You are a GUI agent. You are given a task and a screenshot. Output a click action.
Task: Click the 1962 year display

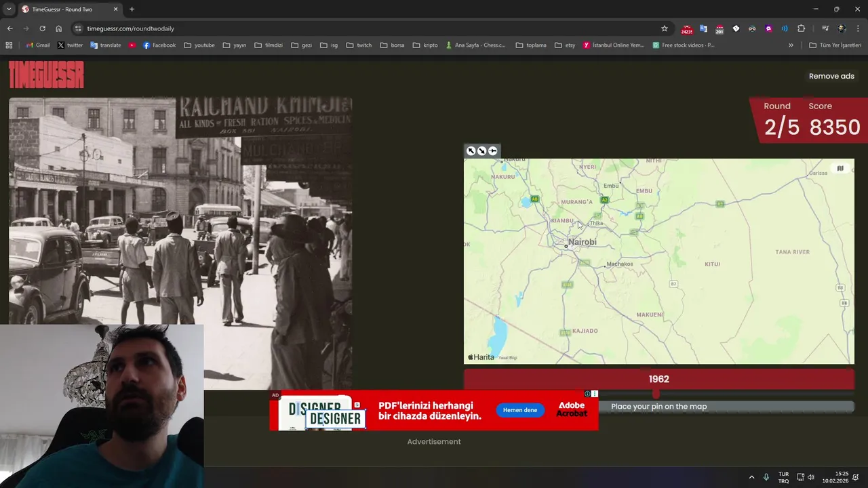pos(659,379)
